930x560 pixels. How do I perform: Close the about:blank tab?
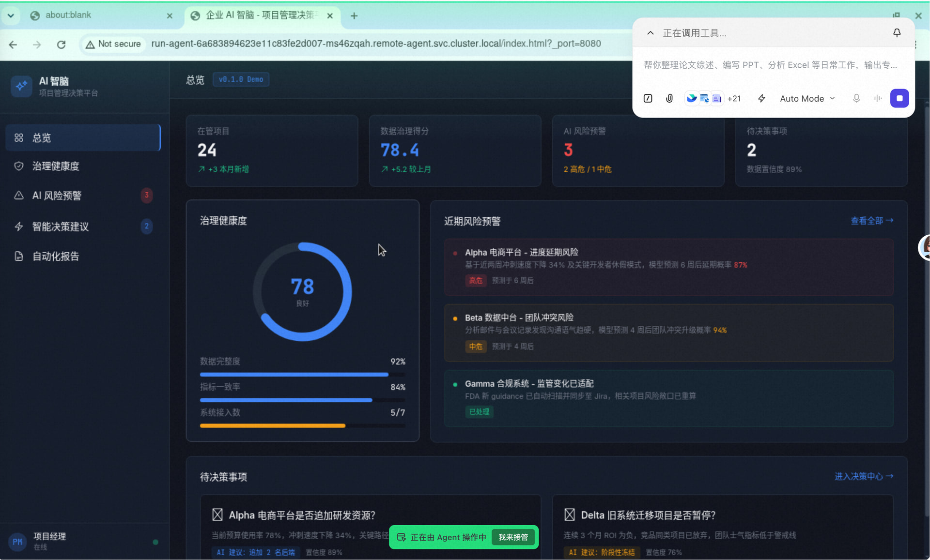click(170, 16)
